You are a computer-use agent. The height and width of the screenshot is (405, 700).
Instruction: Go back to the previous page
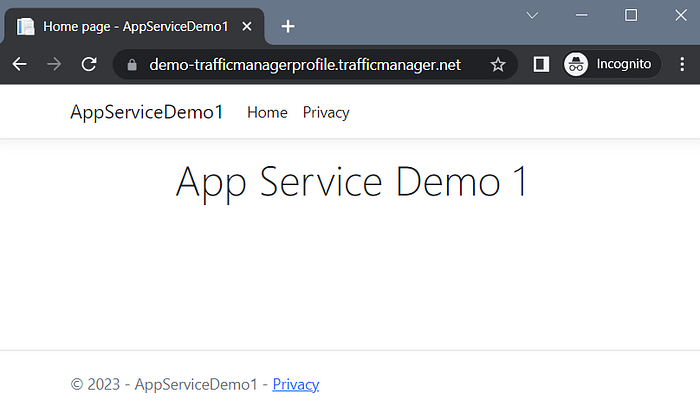point(20,64)
